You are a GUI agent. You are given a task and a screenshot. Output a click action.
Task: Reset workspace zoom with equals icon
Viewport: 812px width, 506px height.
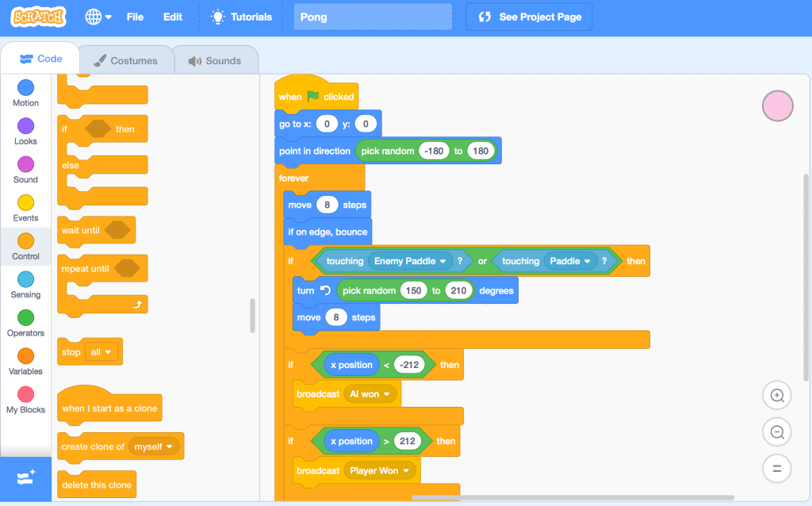pos(776,469)
